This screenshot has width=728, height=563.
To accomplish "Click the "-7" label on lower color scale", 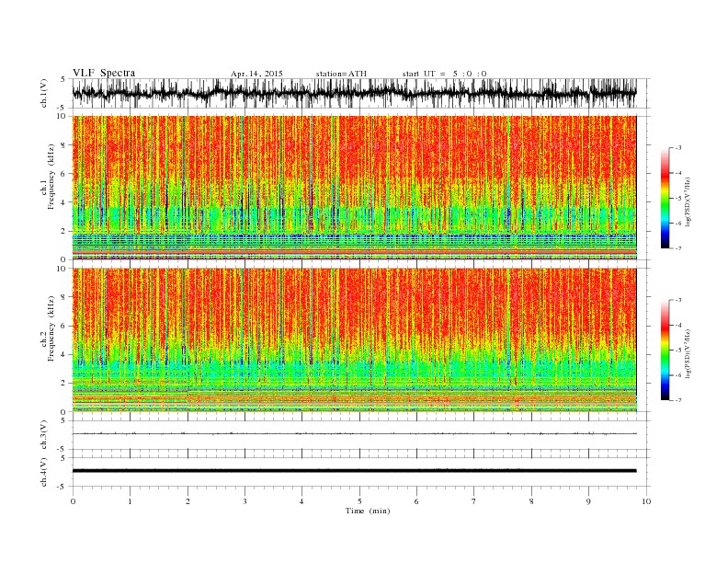I will [678, 400].
